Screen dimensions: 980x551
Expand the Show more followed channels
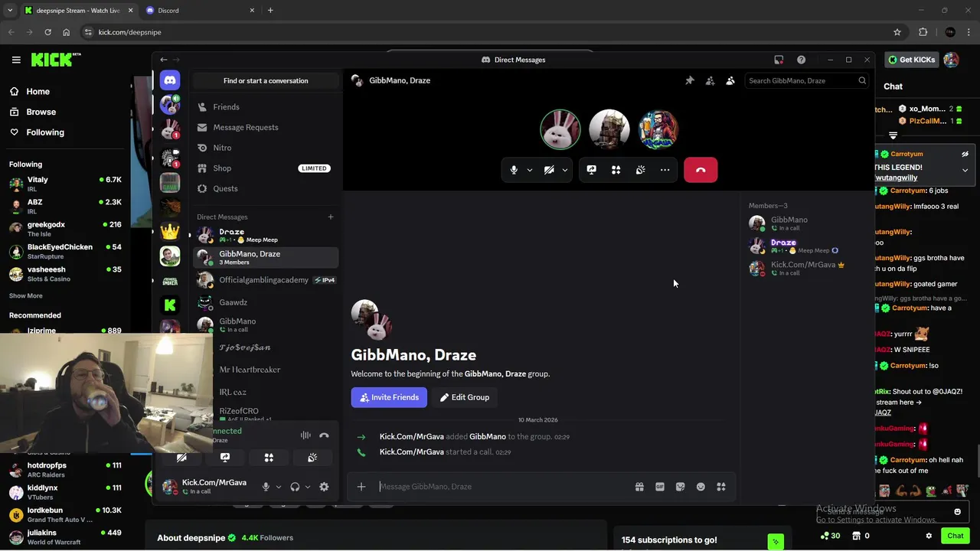pyautogui.click(x=26, y=296)
